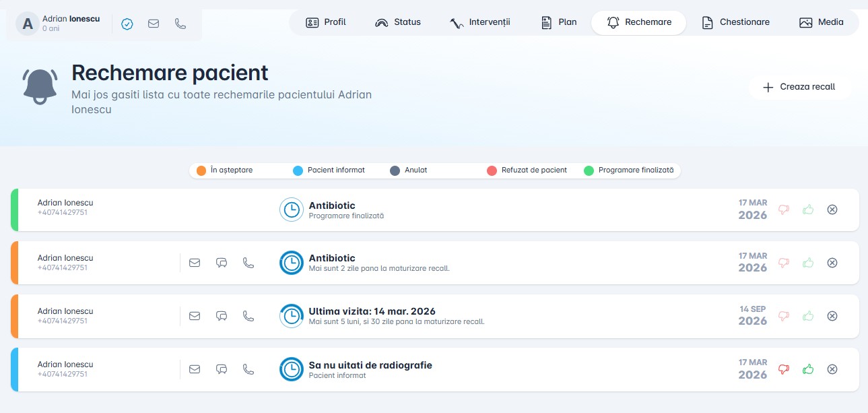Open the Chestionare tab
The height and width of the screenshot is (413, 868).
coord(735,22)
